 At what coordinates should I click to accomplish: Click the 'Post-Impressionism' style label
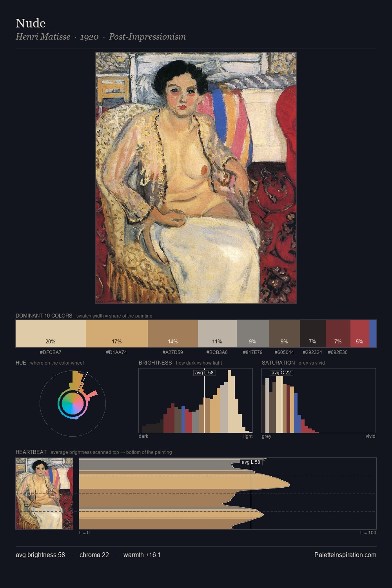tap(147, 37)
